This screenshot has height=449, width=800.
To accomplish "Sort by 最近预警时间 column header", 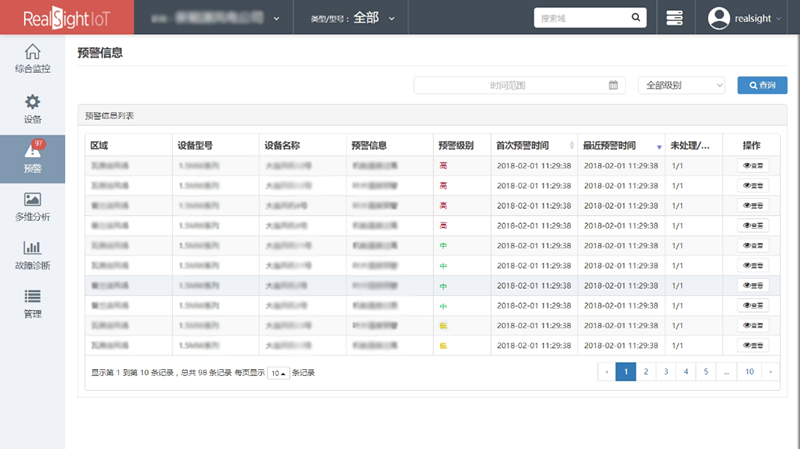I will click(620, 145).
